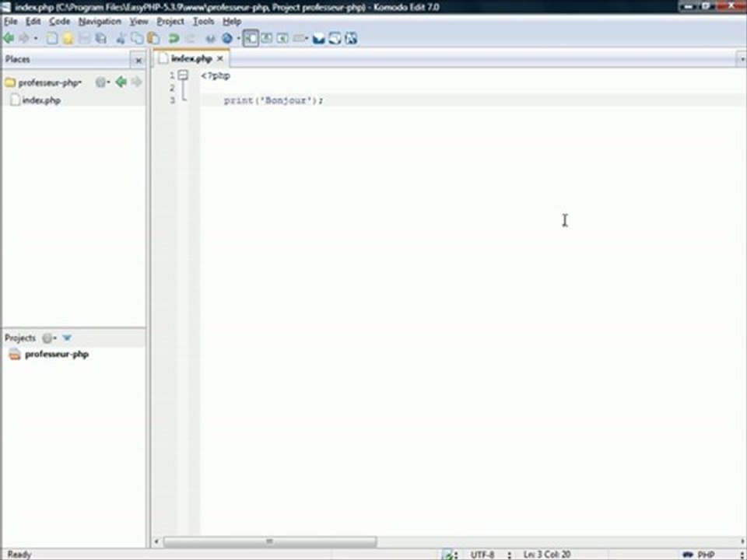Click the <?php text on line 1

(x=216, y=75)
